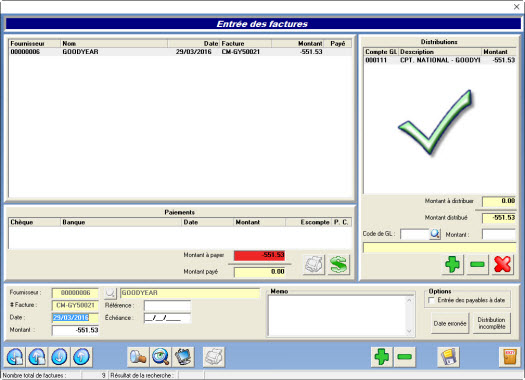This screenshot has height=380, width=525.
Task: Click the Fournisseur column header
Action: [34, 44]
